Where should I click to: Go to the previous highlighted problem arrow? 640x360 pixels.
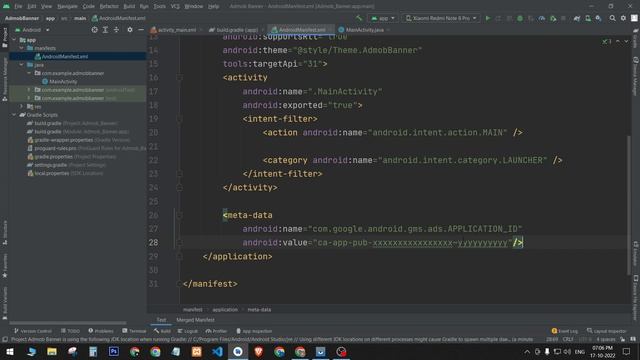[618, 41]
